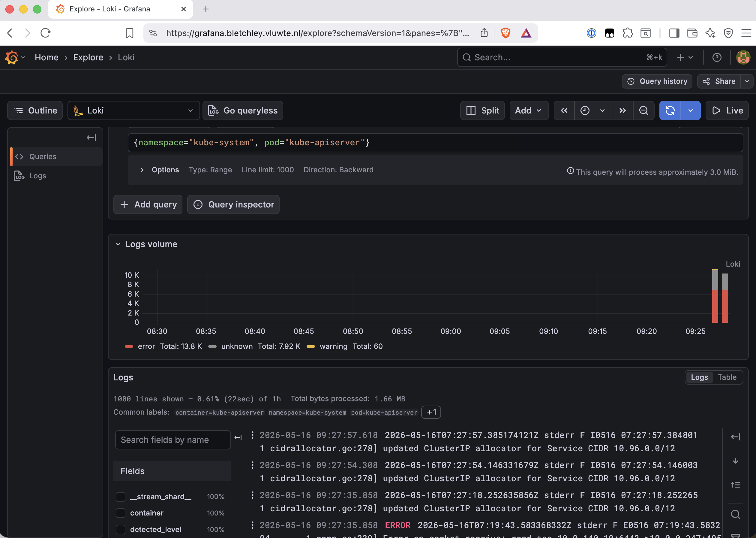Reload the page with refresh icon
The width and height of the screenshot is (756, 538).
(45, 33)
